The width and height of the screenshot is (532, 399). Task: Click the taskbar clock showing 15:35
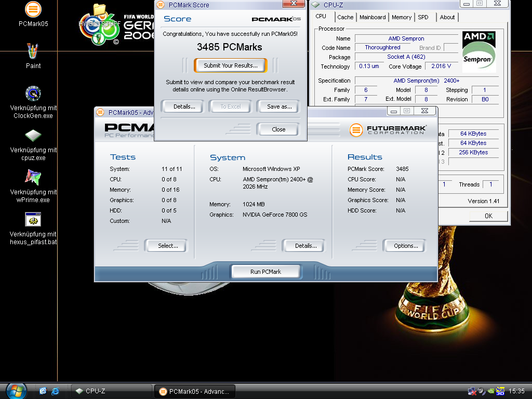click(516, 391)
